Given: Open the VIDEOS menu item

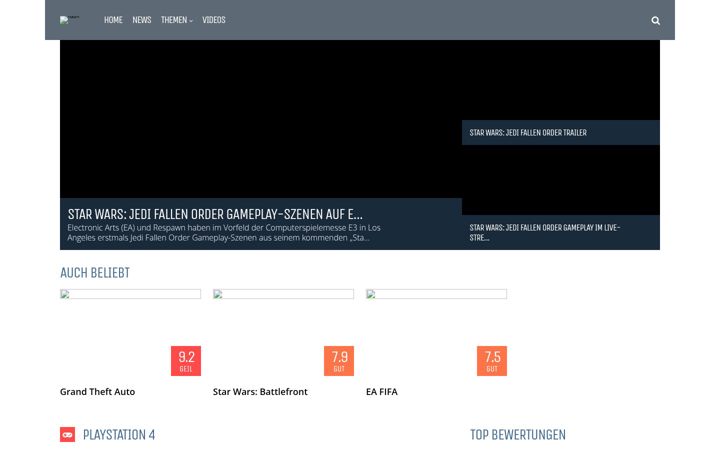Looking at the screenshot, I should tap(214, 20).
